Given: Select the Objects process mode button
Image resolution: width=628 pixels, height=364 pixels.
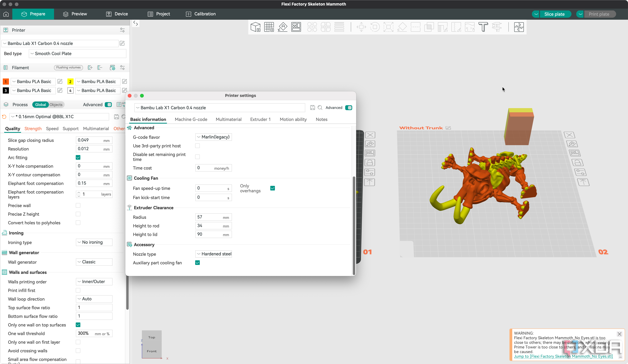Looking at the screenshot, I should pos(56,105).
